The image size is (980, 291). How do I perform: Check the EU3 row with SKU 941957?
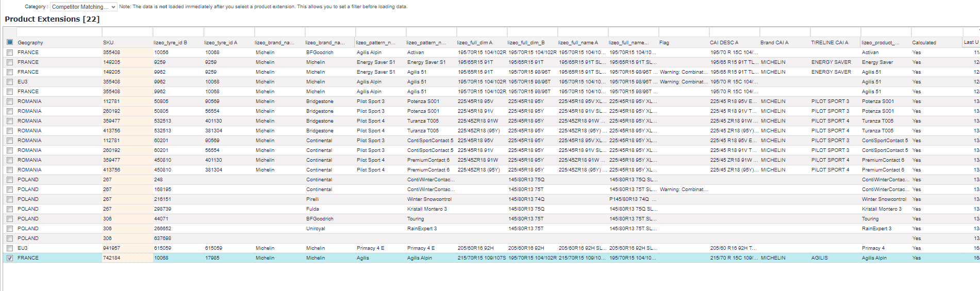click(10, 248)
